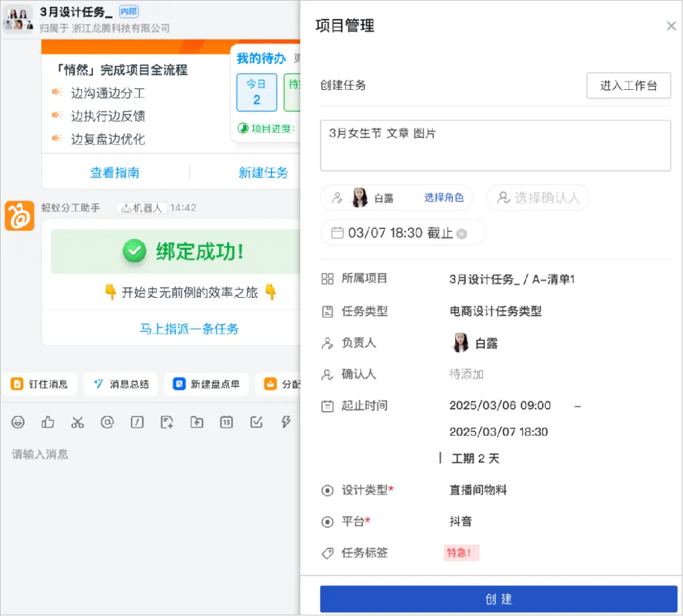Click the task title field 3月女生节 文章 图片

(495, 145)
